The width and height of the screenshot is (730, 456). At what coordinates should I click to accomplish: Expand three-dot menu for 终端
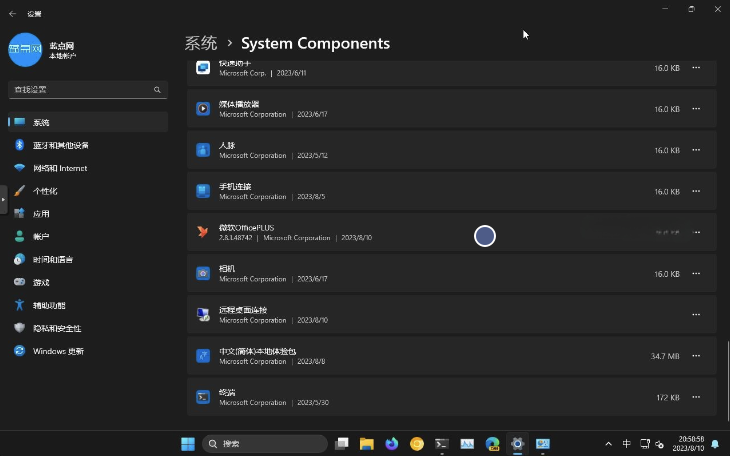click(x=696, y=397)
